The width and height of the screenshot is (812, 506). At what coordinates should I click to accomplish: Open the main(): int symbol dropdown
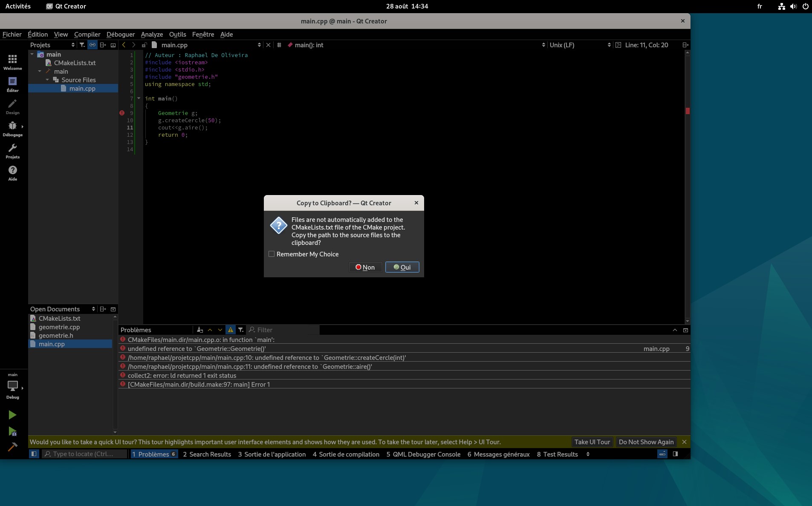pyautogui.click(x=416, y=45)
